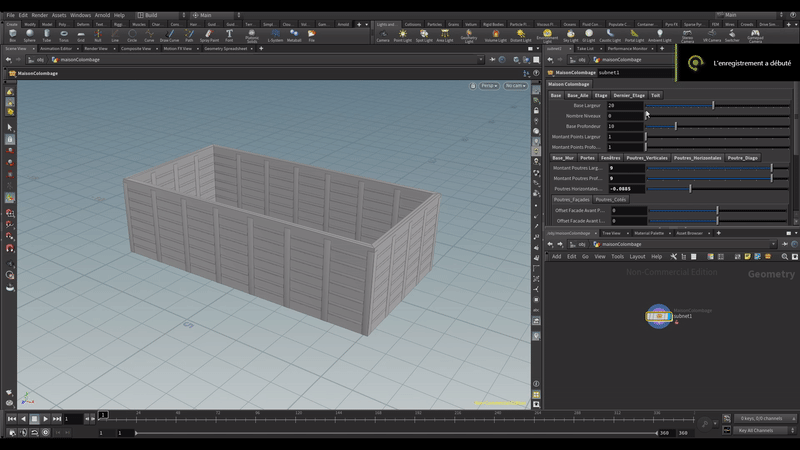This screenshot has height=450, width=800.
Task: Add a Spot Light
Action: click(x=423, y=35)
